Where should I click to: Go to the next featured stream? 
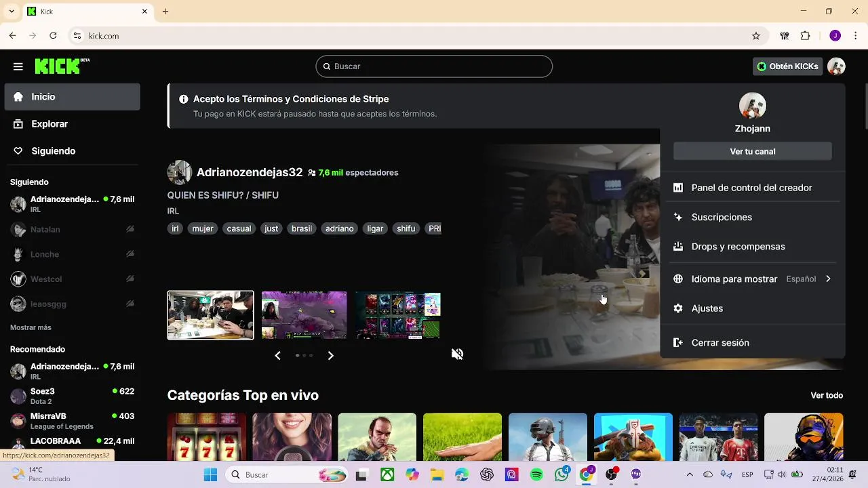(330, 355)
